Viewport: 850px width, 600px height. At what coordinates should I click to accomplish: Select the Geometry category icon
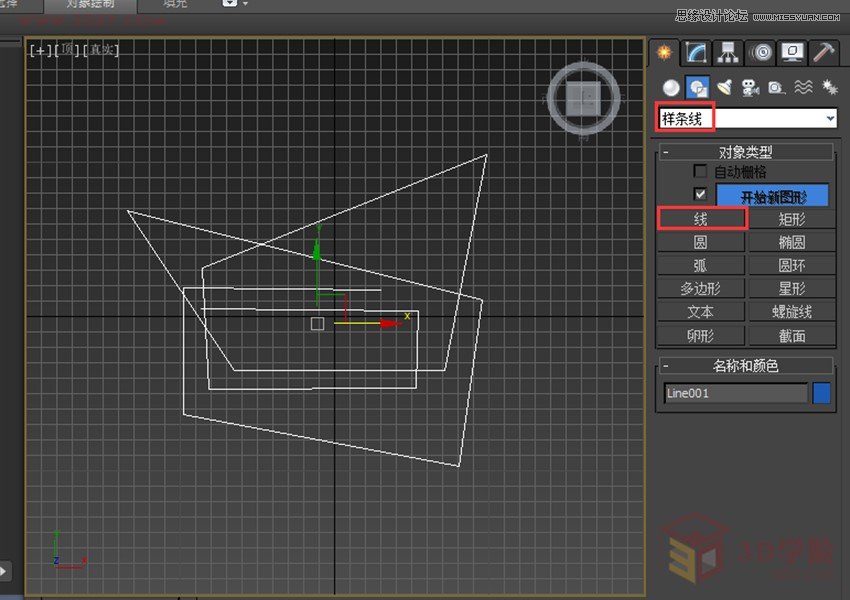tap(671, 87)
